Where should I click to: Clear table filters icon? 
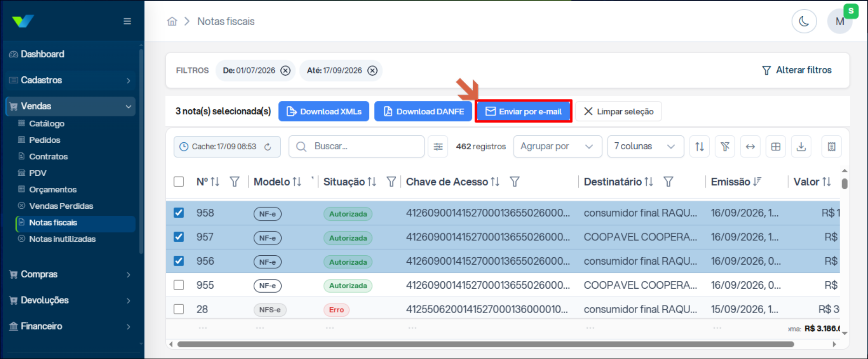coord(725,147)
